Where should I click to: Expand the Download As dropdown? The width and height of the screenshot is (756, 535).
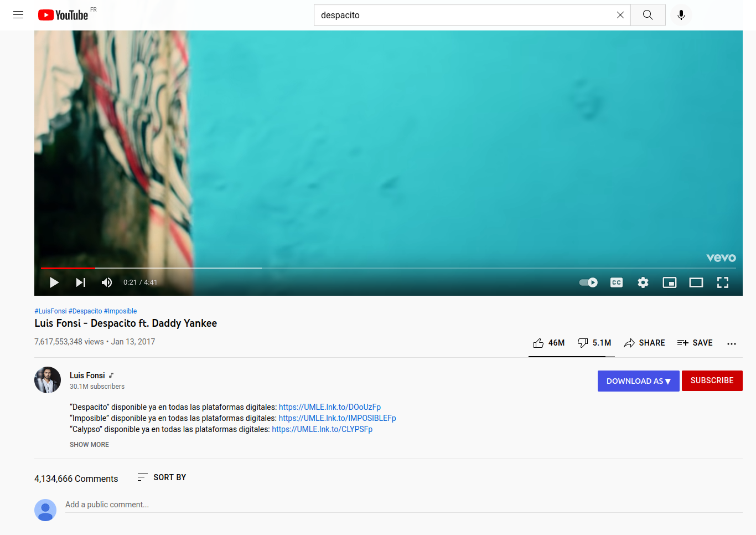[x=639, y=381]
